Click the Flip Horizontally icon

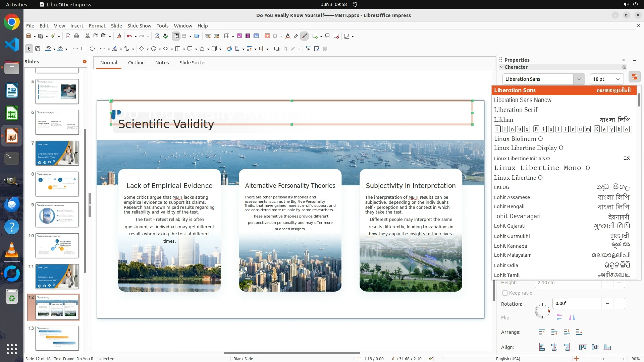click(572, 317)
